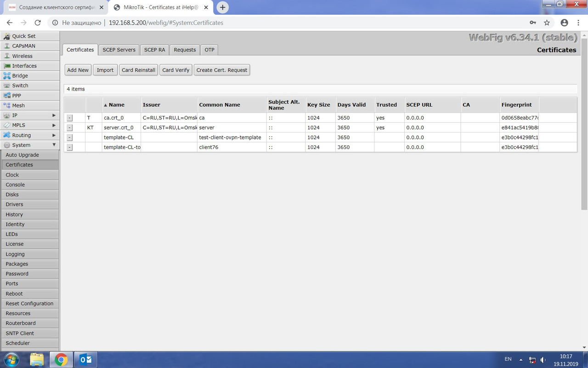Open server.crt_0 certificate entry
The width and height of the screenshot is (588, 368).
[321, 127]
